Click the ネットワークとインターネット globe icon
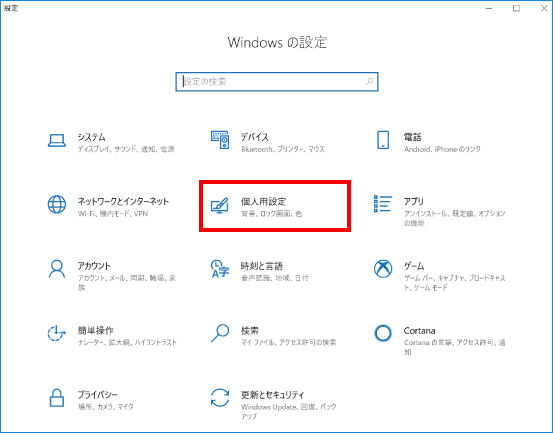Image resolution: width=553 pixels, height=433 pixels. 57,205
